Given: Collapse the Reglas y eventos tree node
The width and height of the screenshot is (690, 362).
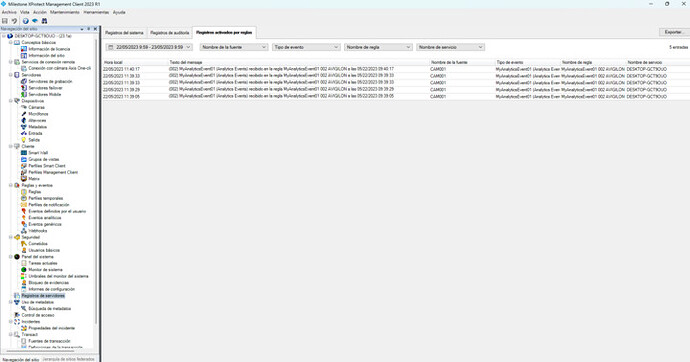Looking at the screenshot, I should [x=11, y=185].
